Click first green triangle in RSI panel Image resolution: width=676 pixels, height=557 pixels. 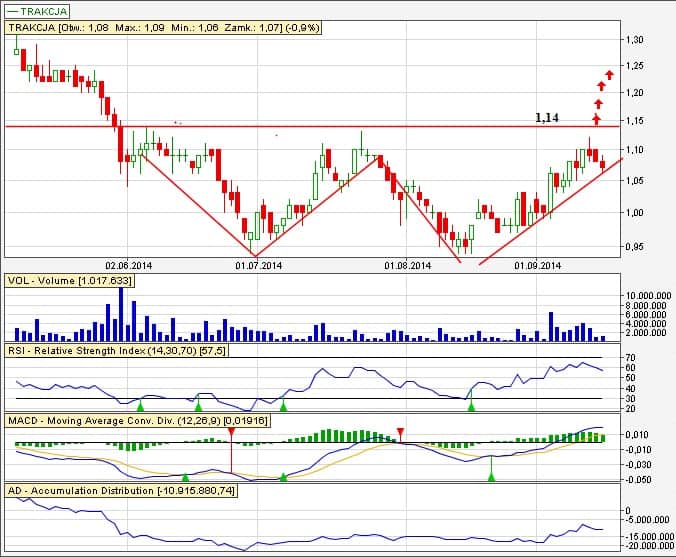[140, 407]
